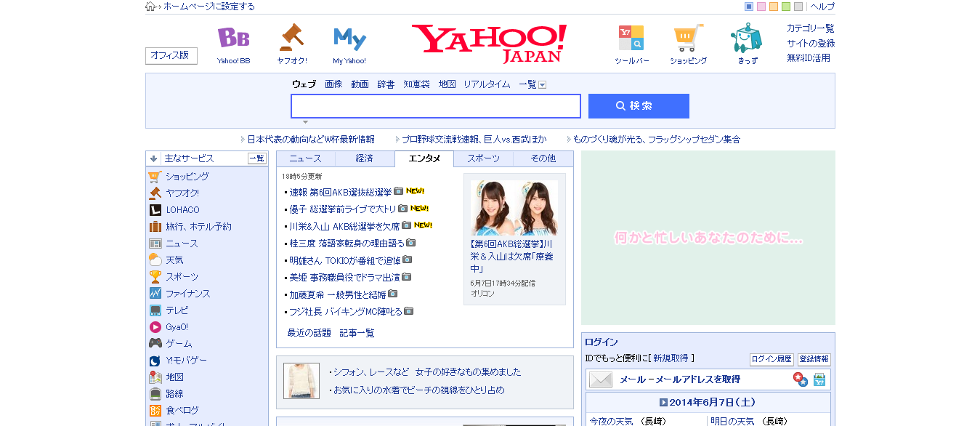Select the gray theme color swatch
This screenshot has height=426, width=980.
click(798, 7)
